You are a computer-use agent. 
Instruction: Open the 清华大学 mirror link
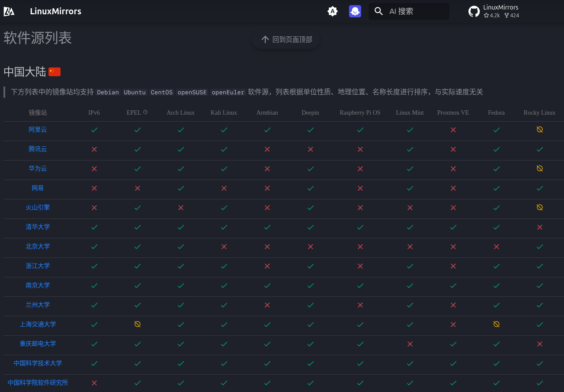(x=38, y=227)
